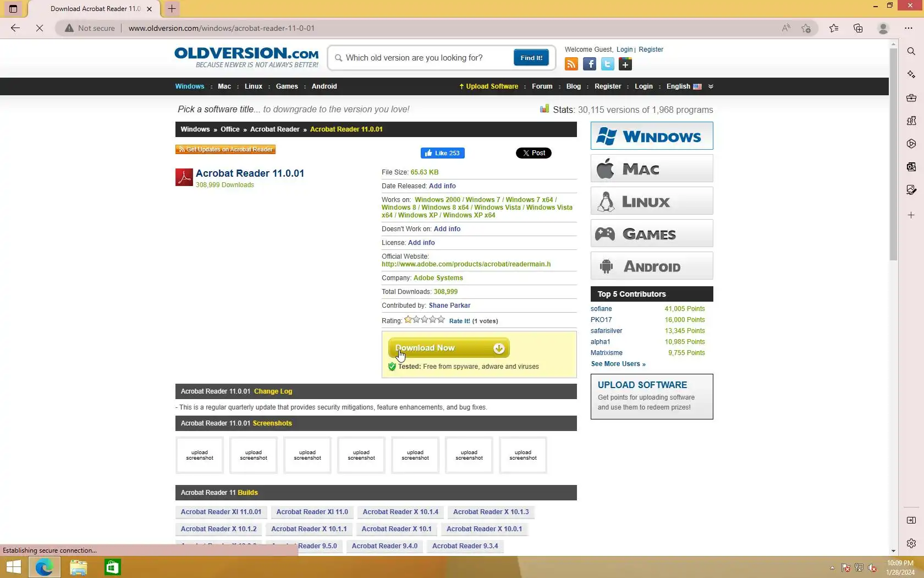Open the Settings and more ellipsis menu
The height and width of the screenshot is (578, 924).
click(x=909, y=28)
